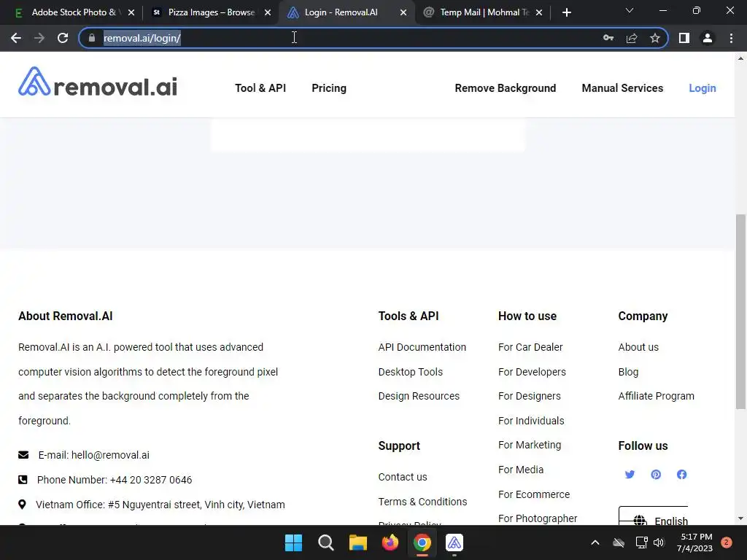Open Terms & Conditions link
The width and height of the screenshot is (747, 560).
[x=422, y=502]
